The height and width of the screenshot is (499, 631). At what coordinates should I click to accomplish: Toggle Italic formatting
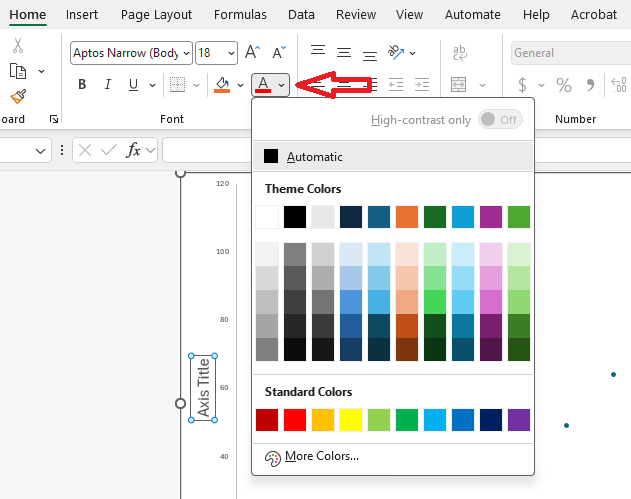pos(107,85)
